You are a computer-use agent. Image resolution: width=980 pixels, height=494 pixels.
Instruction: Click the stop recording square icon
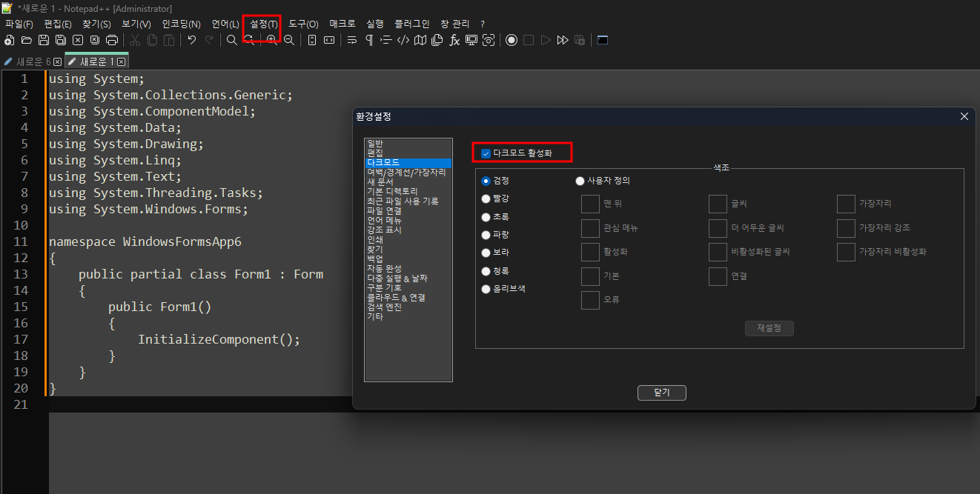(x=529, y=40)
